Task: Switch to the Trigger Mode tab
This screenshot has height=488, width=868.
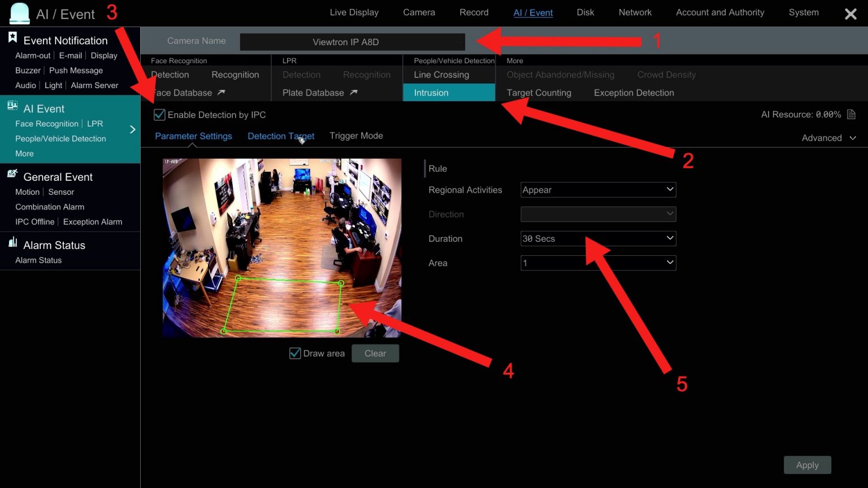Action: point(356,136)
